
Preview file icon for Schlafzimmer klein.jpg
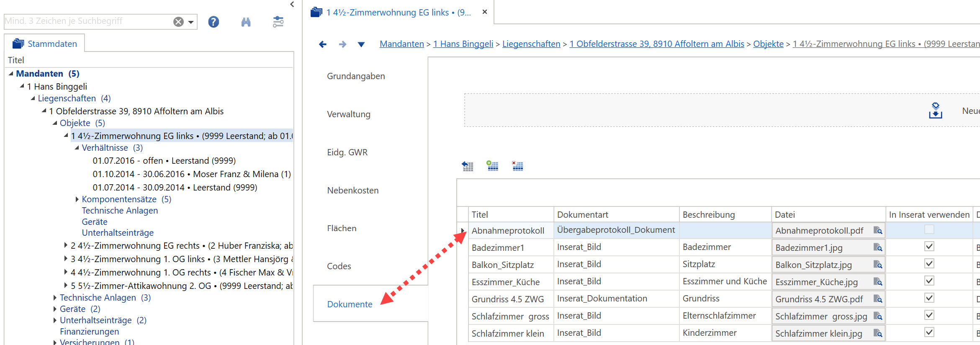coord(878,333)
